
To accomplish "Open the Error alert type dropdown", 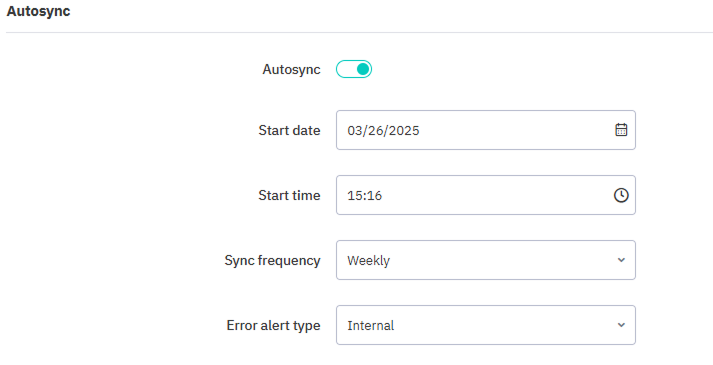I will tap(486, 325).
